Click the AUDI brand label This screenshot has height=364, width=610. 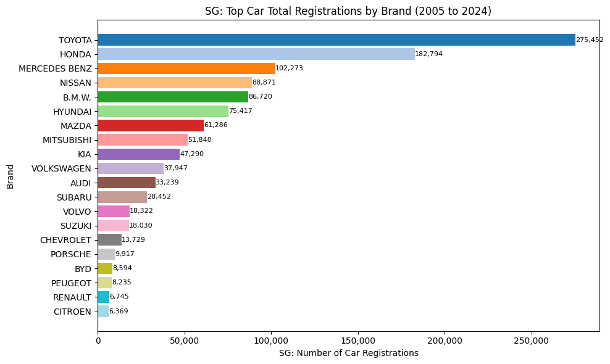[x=80, y=183]
